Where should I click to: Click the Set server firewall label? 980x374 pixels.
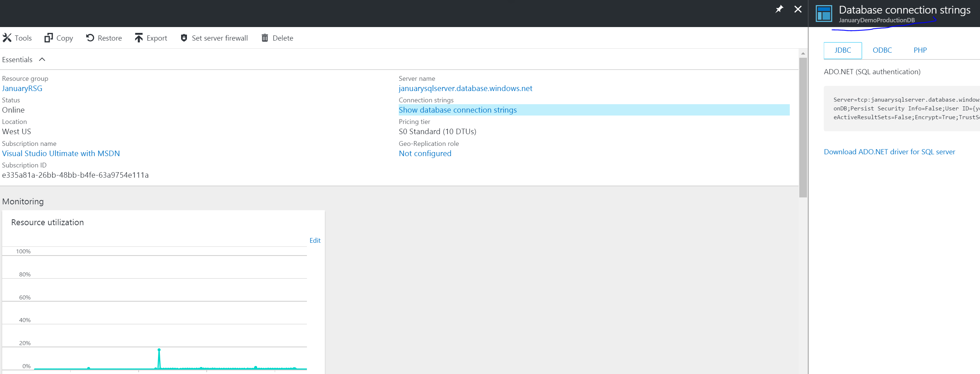219,38
